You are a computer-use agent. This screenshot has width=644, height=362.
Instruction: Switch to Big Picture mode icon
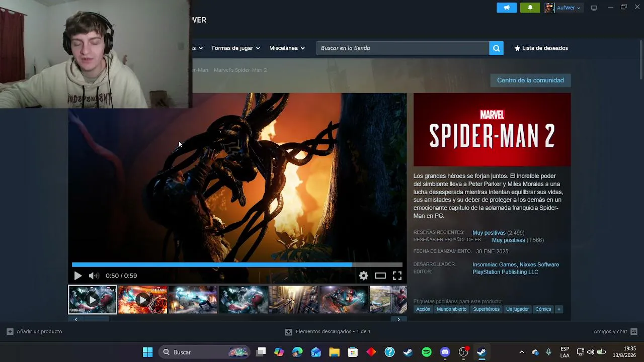click(594, 8)
